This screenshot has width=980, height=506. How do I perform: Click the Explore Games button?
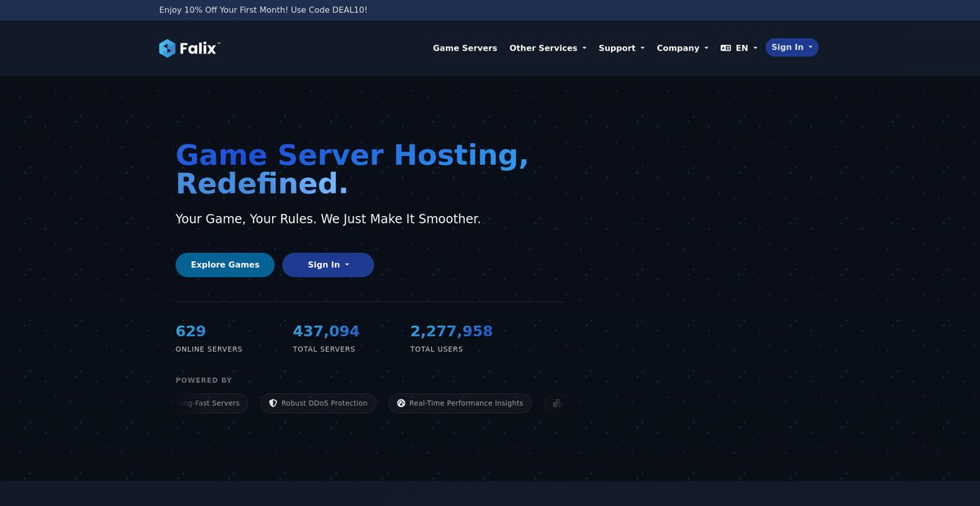point(225,264)
